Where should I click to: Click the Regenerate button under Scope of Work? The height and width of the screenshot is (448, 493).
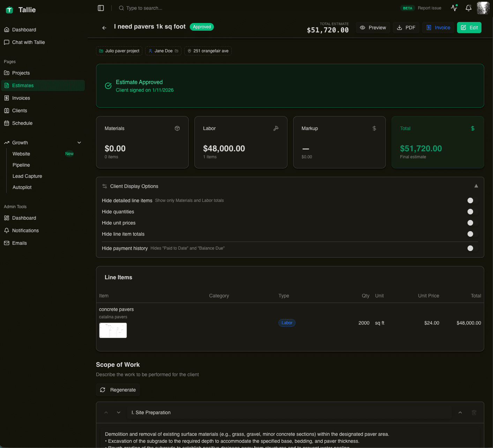(x=118, y=390)
